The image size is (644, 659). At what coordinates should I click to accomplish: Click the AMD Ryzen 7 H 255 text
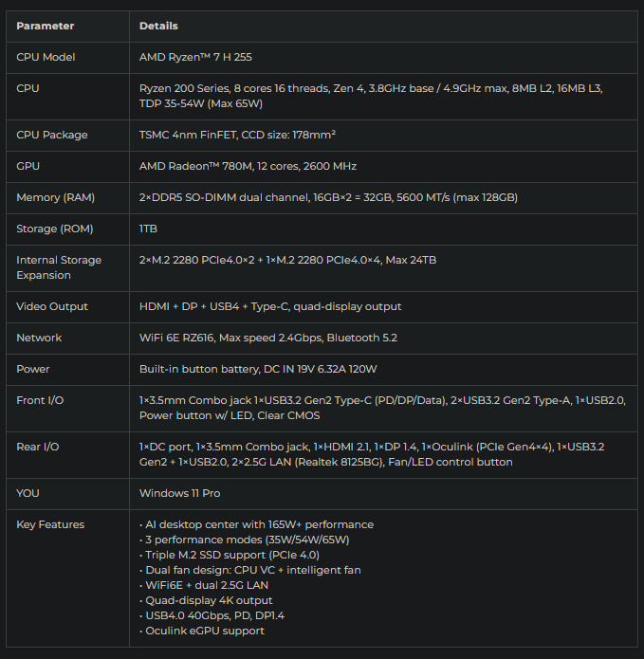(x=195, y=57)
